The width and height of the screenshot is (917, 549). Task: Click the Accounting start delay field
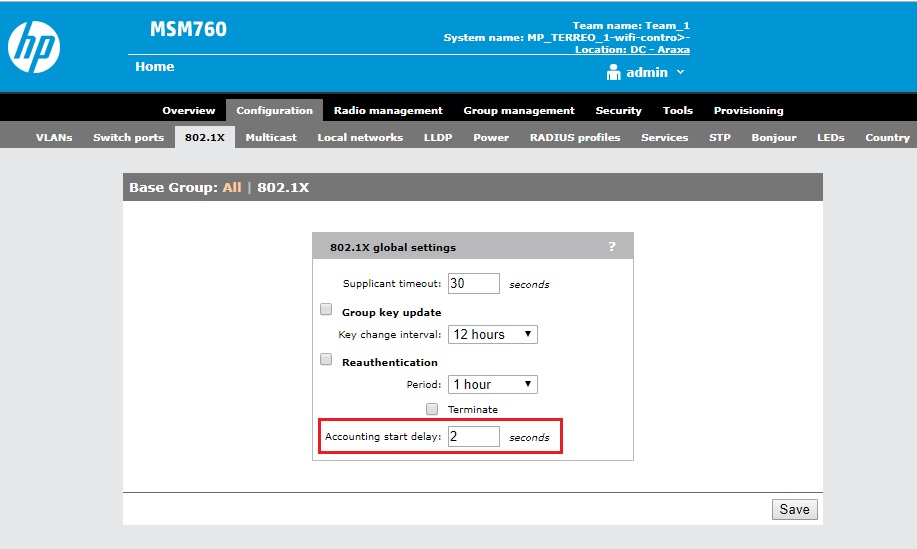point(474,437)
